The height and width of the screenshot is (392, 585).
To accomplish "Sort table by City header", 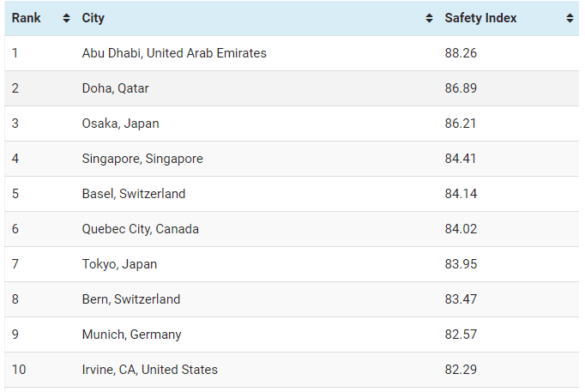I will [93, 18].
